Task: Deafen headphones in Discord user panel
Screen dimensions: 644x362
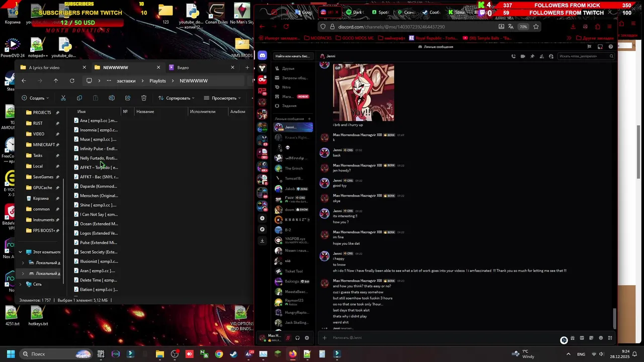Action: click(297, 338)
